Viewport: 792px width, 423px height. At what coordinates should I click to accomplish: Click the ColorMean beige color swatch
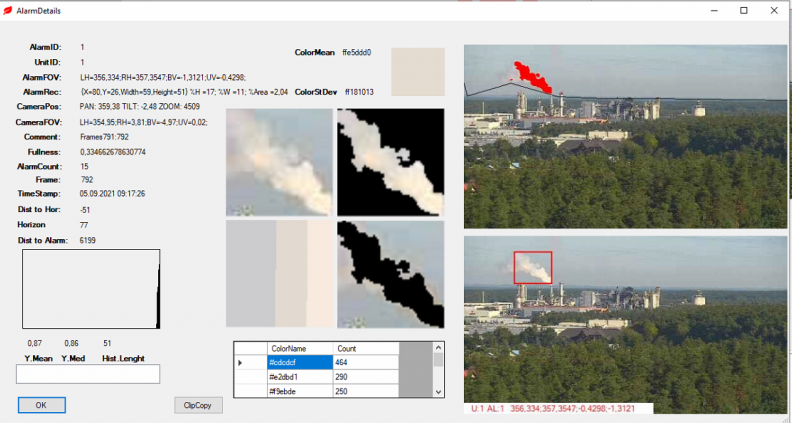[418, 72]
